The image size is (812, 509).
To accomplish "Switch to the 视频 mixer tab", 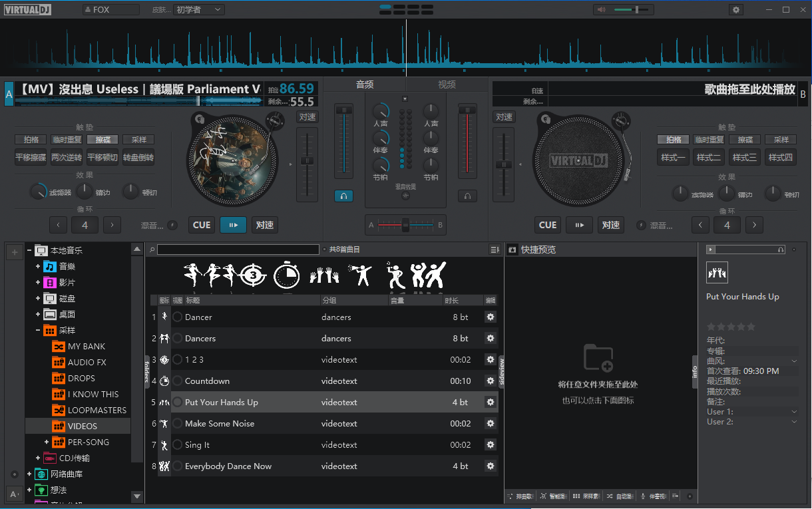I will point(447,85).
